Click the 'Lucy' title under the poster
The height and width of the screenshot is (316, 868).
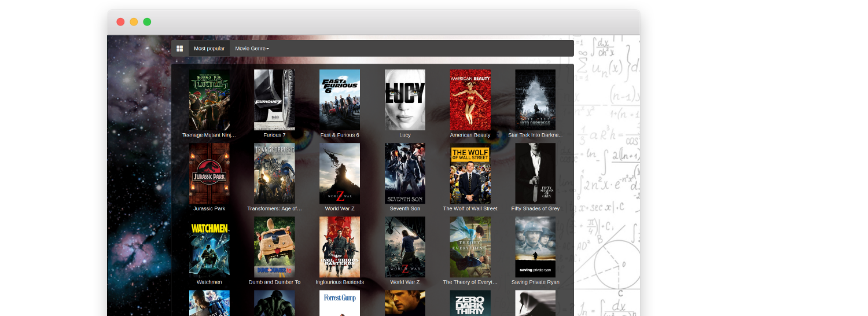click(x=405, y=135)
